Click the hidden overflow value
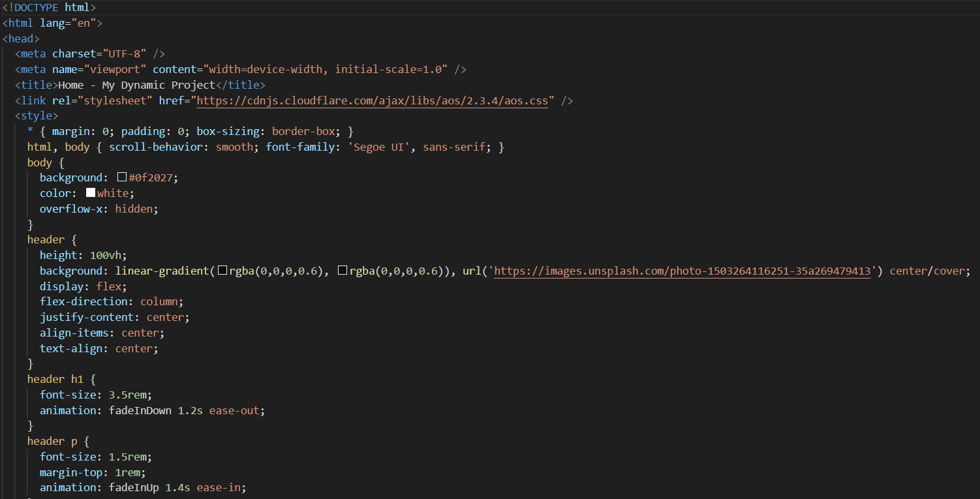 point(134,209)
